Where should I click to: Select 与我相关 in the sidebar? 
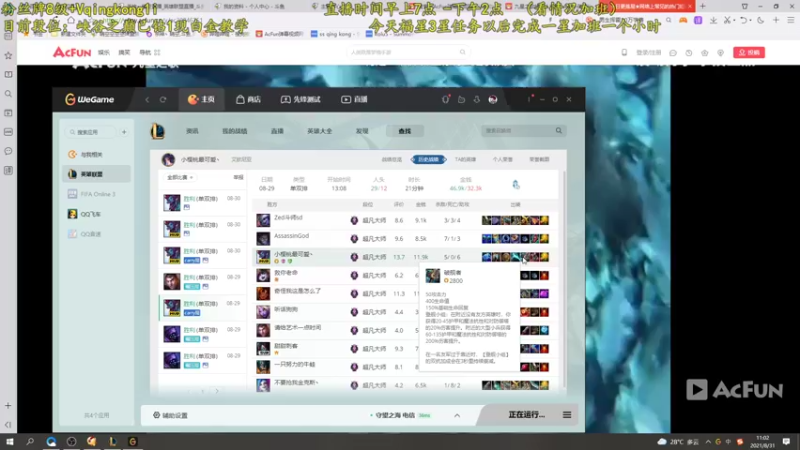[x=96, y=154]
